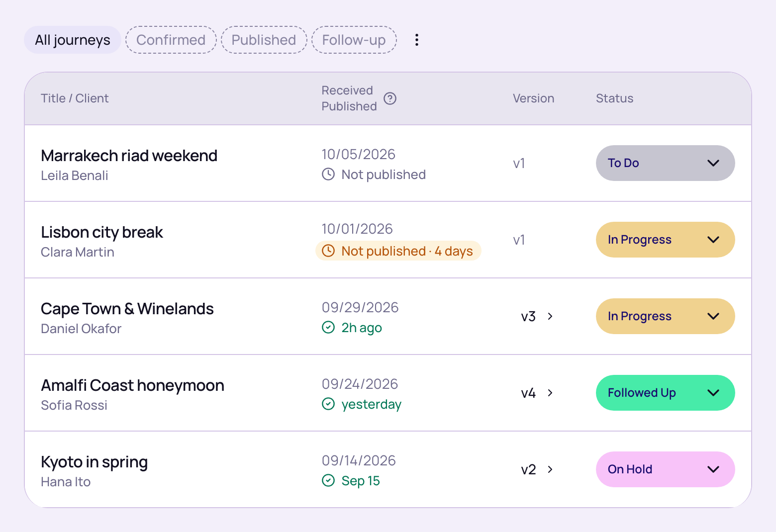Click client name Sofia Rossi
Screen dimensions: 776x532
coord(74,405)
